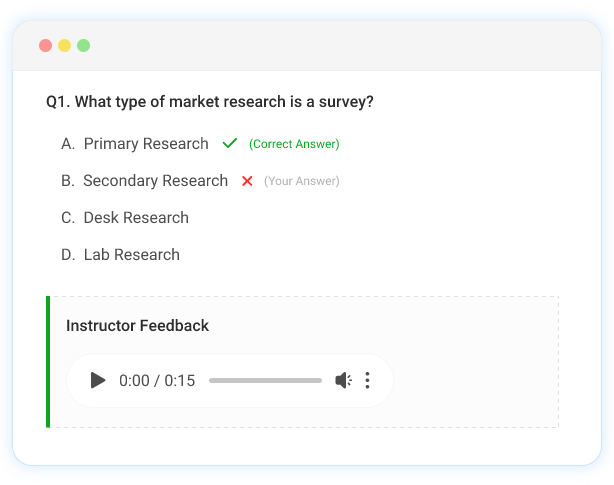Click the red window close dot
The image size is (614, 485).
tap(45, 46)
